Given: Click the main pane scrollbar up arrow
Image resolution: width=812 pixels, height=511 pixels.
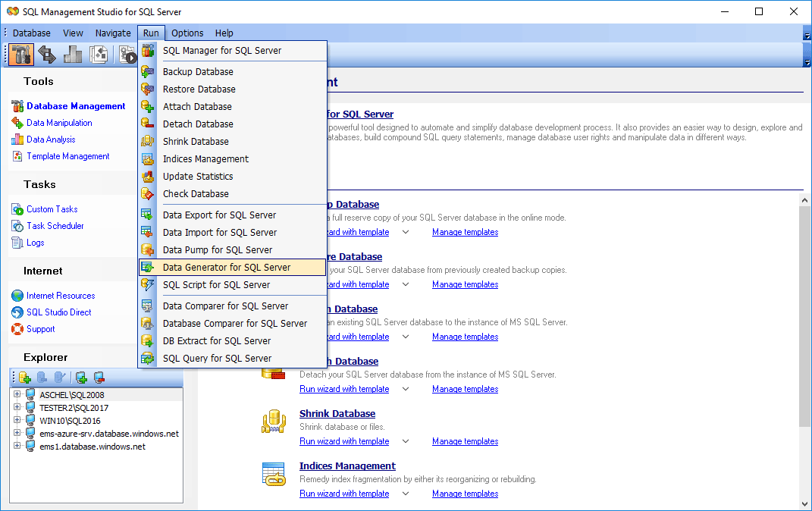Looking at the screenshot, I should (x=804, y=200).
